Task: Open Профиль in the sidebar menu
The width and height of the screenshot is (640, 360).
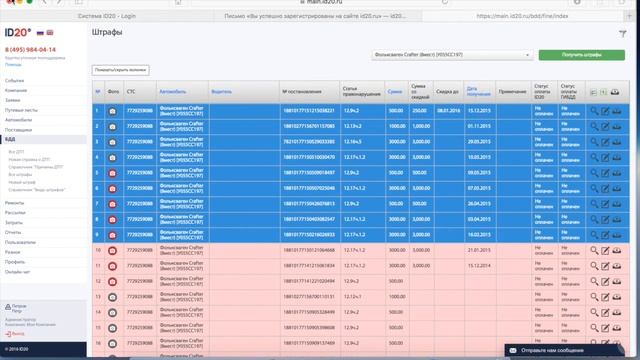Action: click(15, 262)
